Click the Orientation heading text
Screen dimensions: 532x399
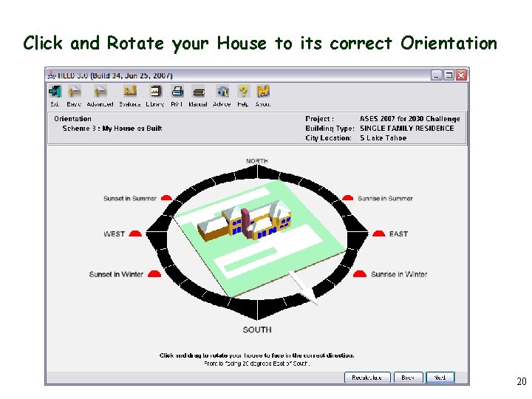72,119
